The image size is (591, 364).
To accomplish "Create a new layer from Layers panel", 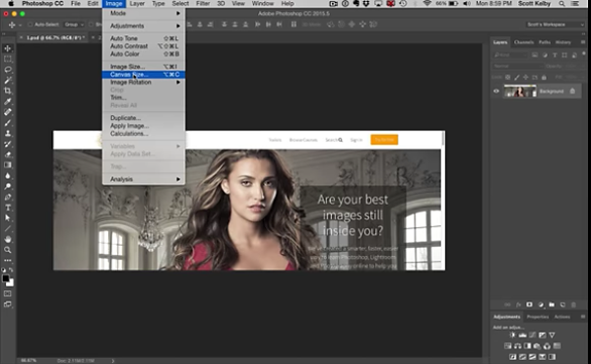I will [562, 305].
